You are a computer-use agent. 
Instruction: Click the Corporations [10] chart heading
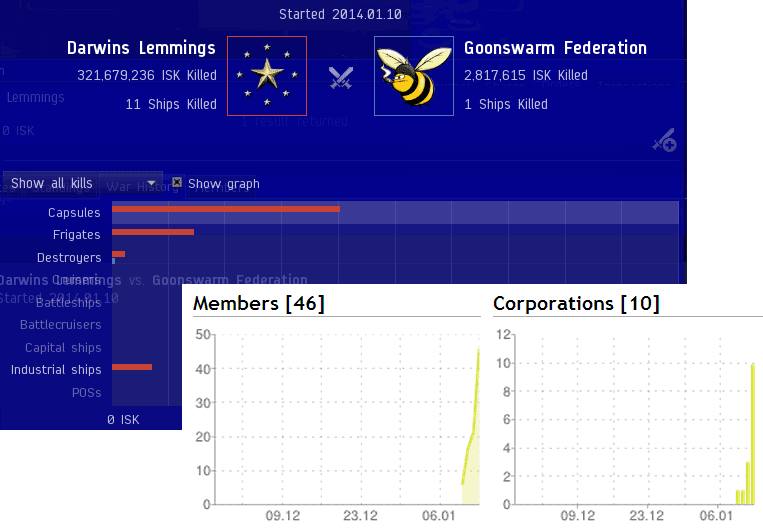click(x=577, y=304)
